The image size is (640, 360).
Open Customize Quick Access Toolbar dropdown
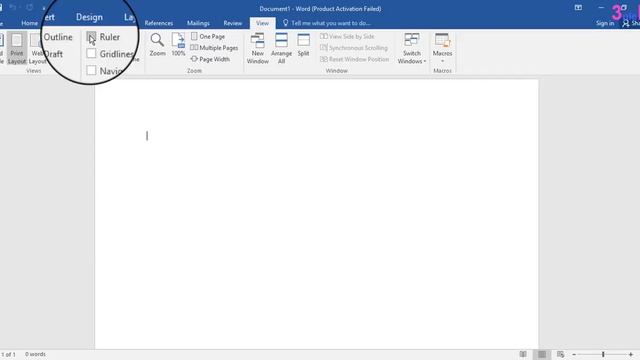(44, 8)
